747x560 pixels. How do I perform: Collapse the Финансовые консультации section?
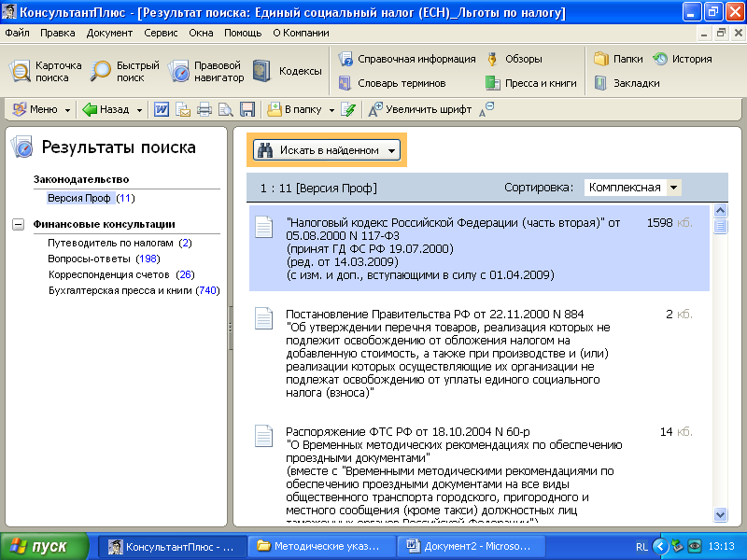point(18,224)
